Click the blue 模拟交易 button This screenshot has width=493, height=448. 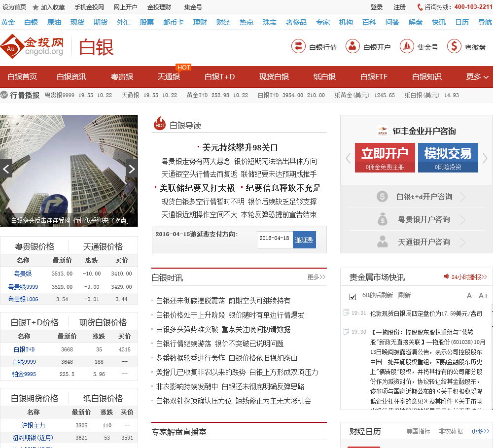click(448, 158)
